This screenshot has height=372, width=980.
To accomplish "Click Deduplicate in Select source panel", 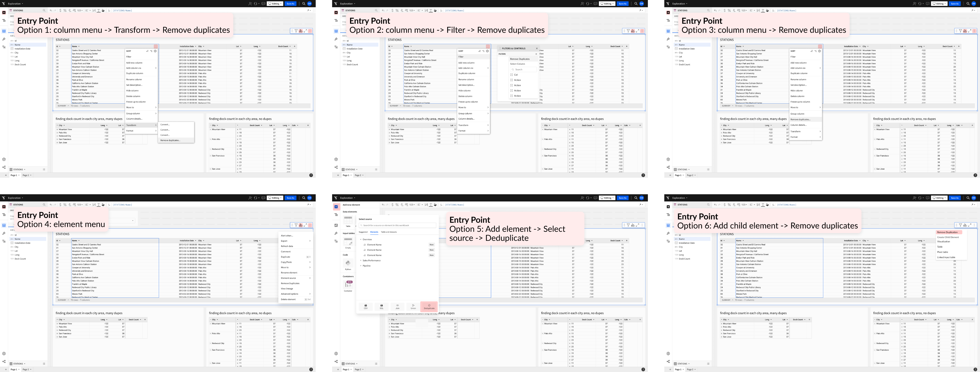I will click(429, 307).
